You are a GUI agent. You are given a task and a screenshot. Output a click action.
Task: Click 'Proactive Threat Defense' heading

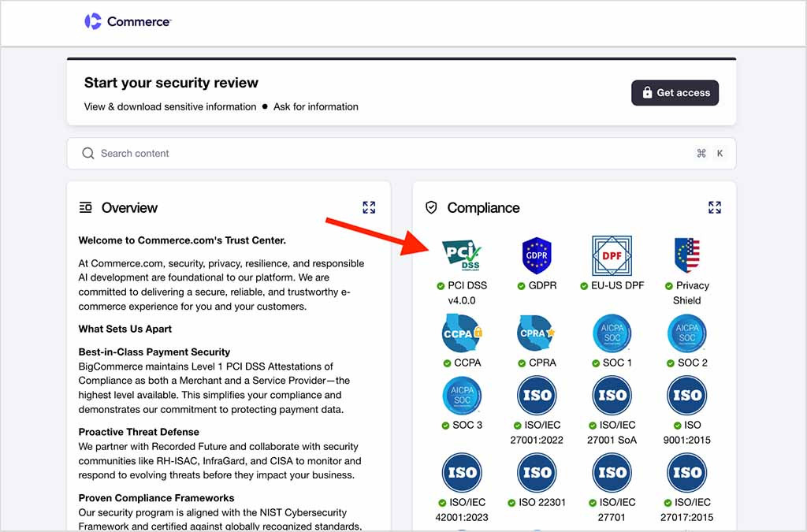point(139,432)
